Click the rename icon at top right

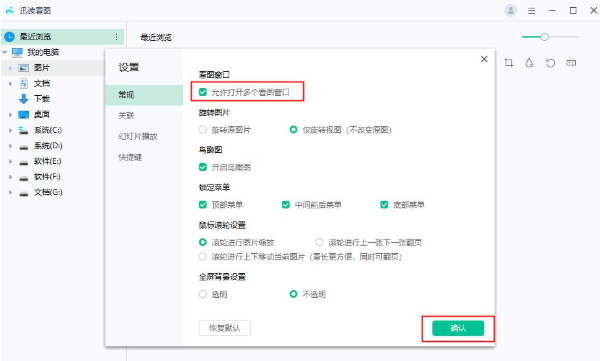(x=571, y=63)
